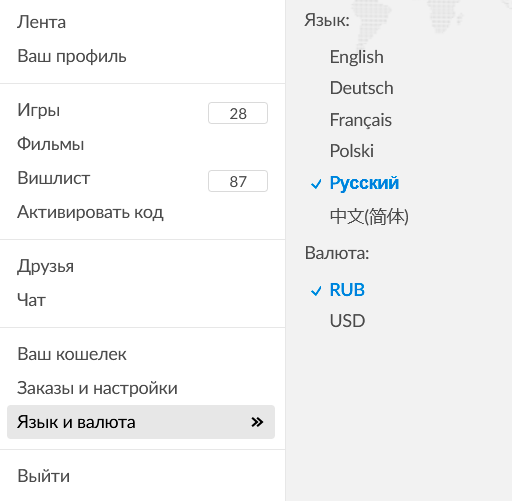The height and width of the screenshot is (501, 512).
Task: Switch language to English
Action: click(357, 57)
